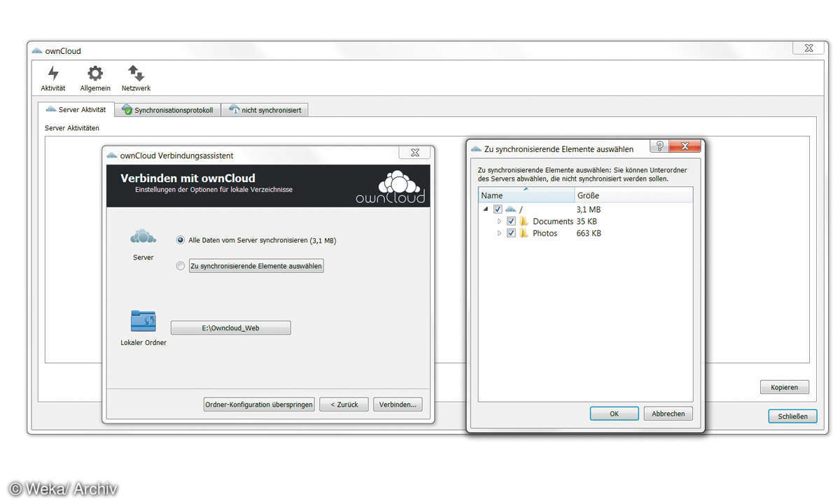Toggle the root folder checkbox
The width and height of the screenshot is (840, 504).
pyautogui.click(x=498, y=209)
